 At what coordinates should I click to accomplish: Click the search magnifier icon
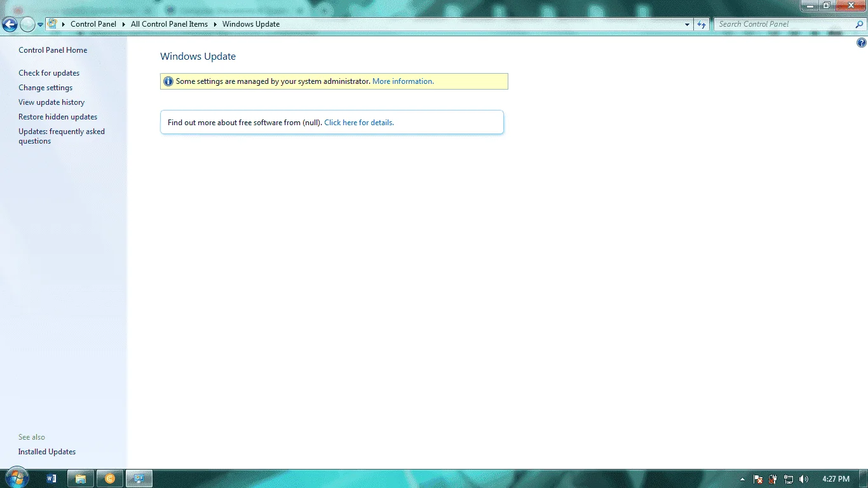pyautogui.click(x=860, y=24)
